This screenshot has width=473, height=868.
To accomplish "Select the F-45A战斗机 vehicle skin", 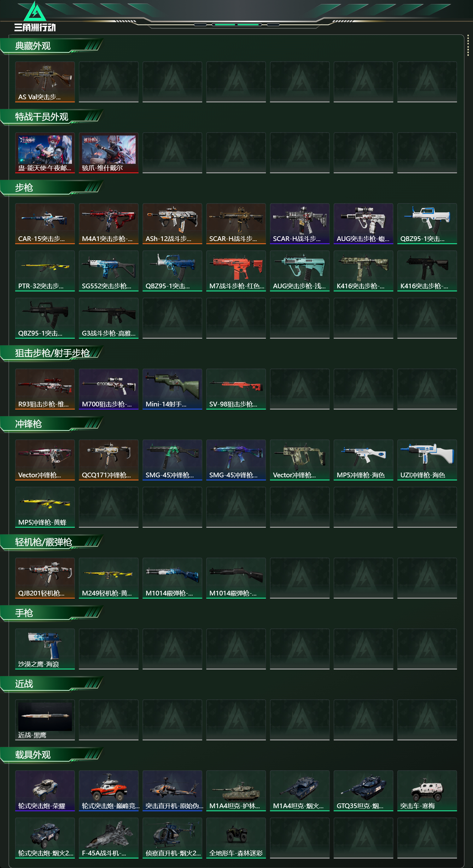I will tap(108, 838).
